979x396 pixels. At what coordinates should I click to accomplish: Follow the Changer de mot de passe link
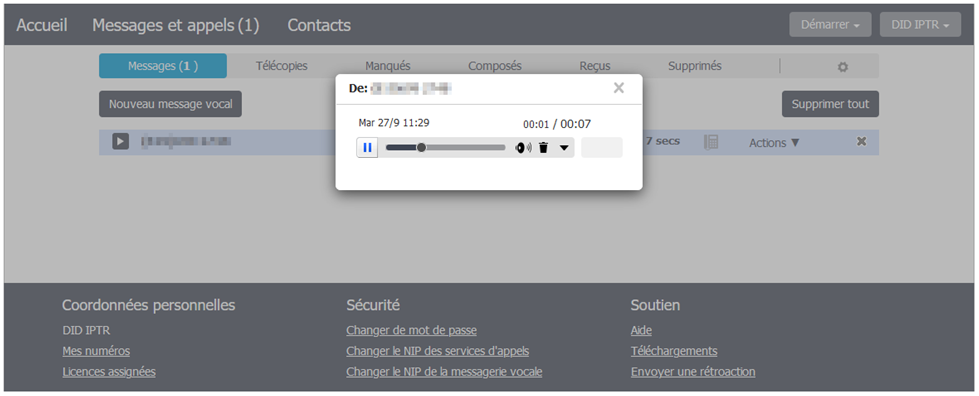click(x=411, y=330)
